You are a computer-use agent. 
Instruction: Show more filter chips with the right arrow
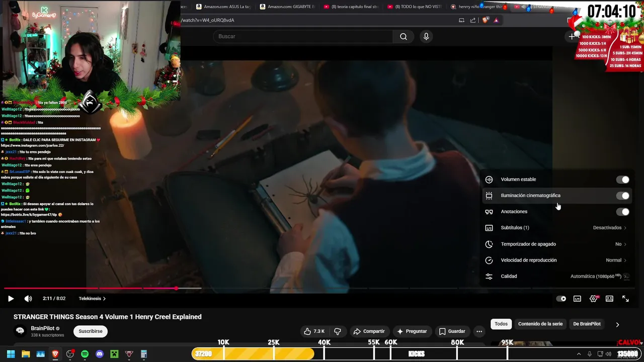617,324
